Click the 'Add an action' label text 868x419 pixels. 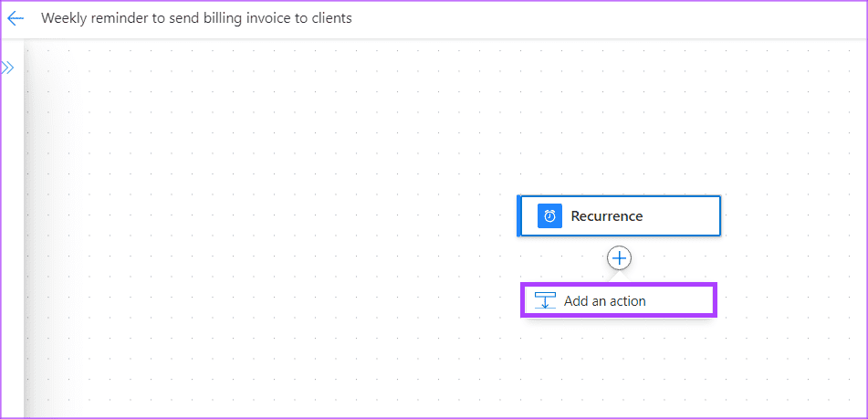pyautogui.click(x=604, y=301)
